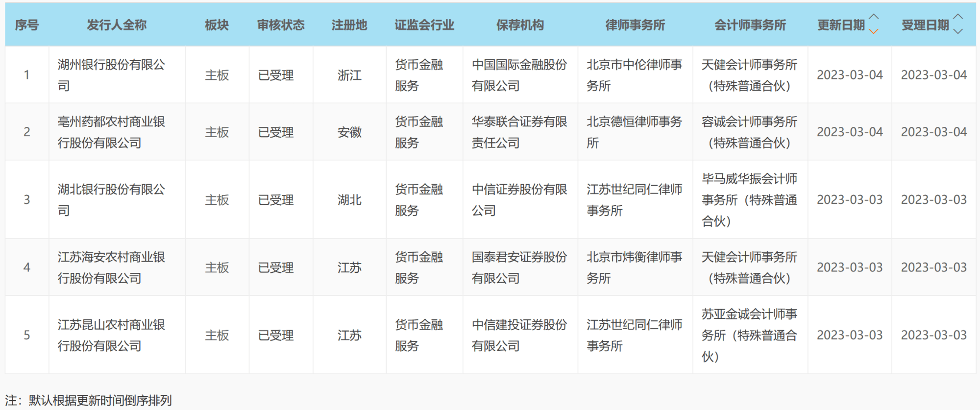This screenshot has width=980, height=410.
Task: Click 货币金融服务 in 湖州银行 row
Action: (x=419, y=75)
